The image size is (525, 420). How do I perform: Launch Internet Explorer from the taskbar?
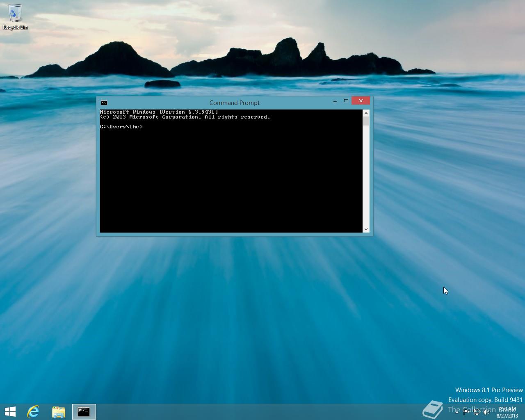[x=33, y=412]
